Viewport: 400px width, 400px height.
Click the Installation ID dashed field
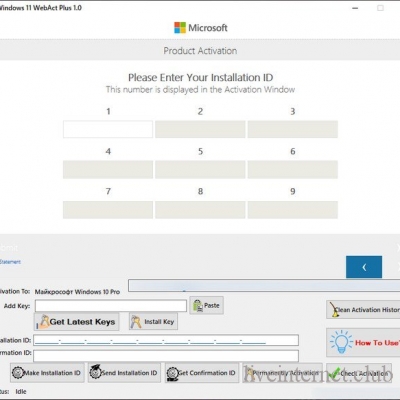coord(166,340)
